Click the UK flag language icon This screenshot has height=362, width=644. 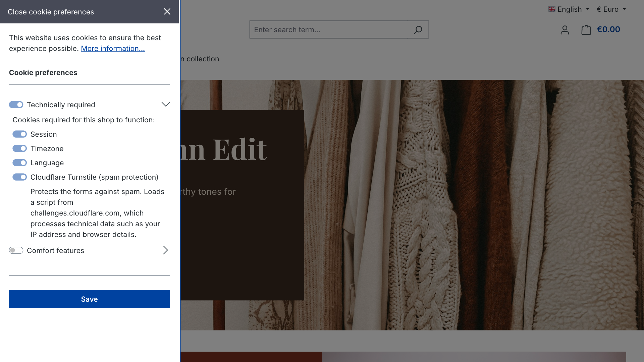(552, 9)
